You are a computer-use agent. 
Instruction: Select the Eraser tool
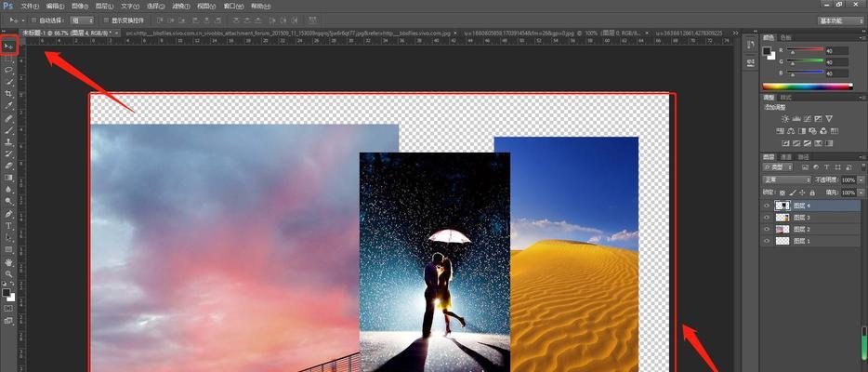point(8,166)
